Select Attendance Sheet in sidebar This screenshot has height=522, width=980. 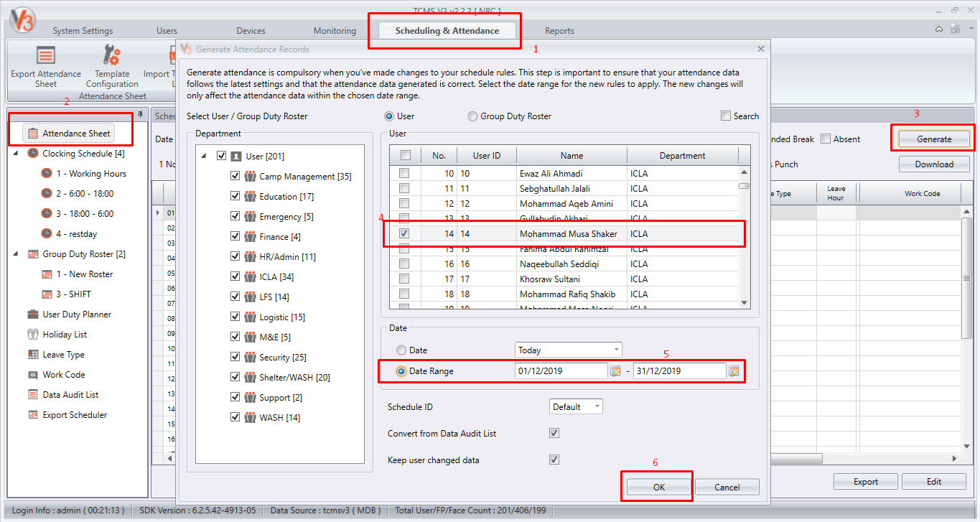[x=70, y=134]
